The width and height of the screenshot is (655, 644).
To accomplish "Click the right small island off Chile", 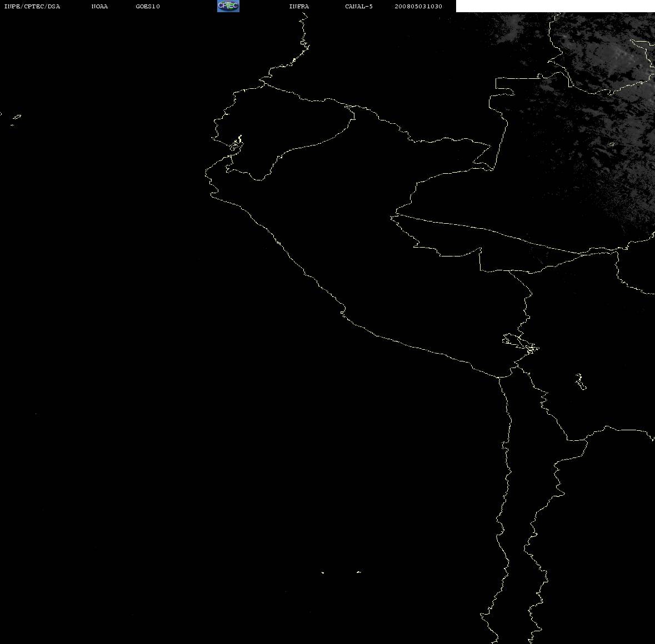I will pyautogui.click(x=359, y=572).
